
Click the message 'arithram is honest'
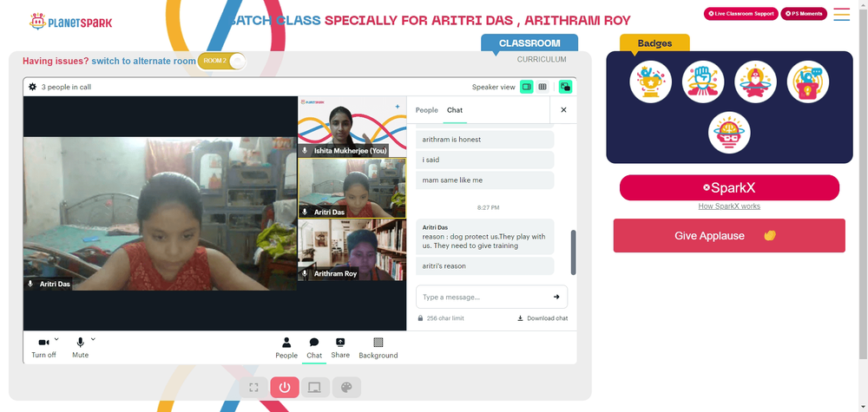[485, 140]
